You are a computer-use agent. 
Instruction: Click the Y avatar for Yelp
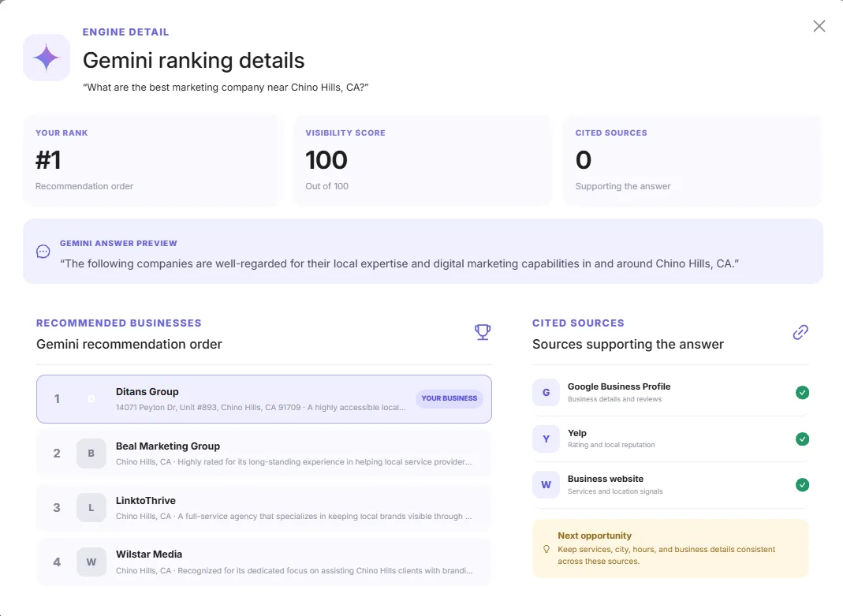coord(546,439)
